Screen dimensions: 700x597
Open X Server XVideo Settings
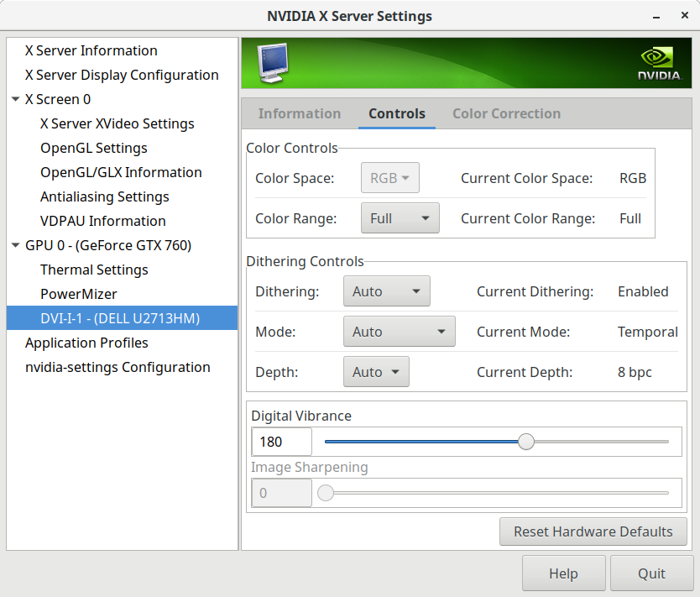(122, 123)
